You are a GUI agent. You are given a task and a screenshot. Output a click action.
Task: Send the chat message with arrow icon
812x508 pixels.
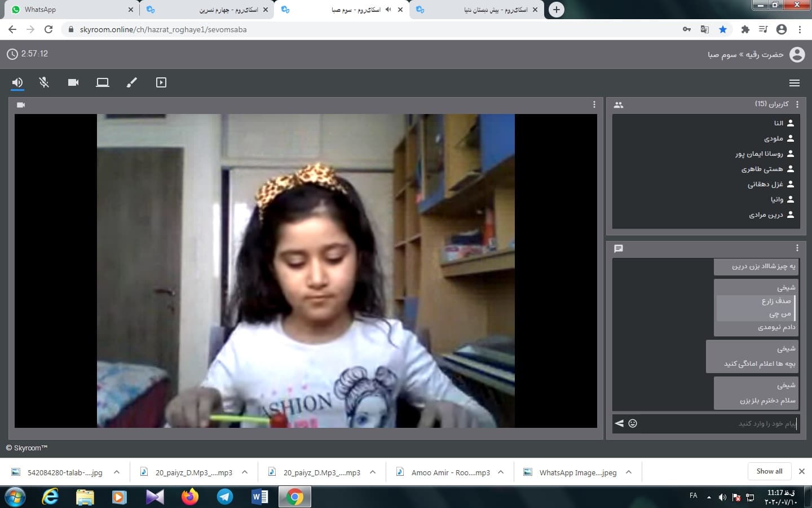(x=619, y=423)
